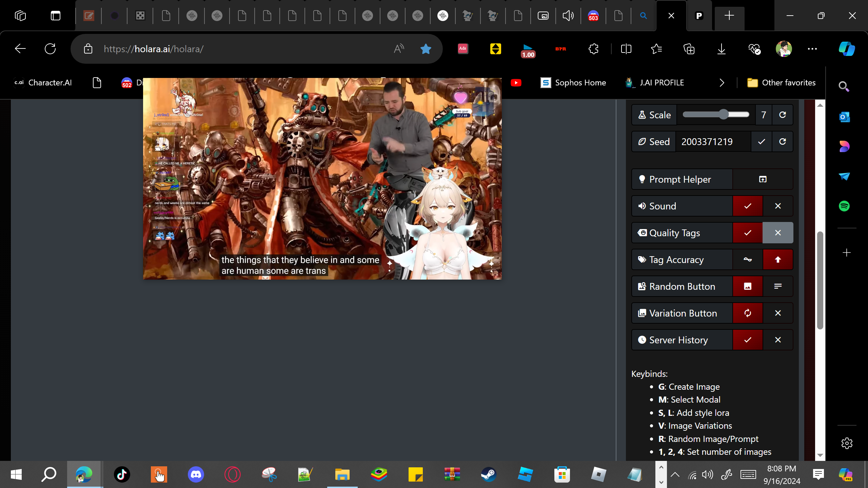Image resolution: width=868 pixels, height=488 pixels.
Task: Set Tag Accuracy to normal mode
Action: (x=748, y=260)
